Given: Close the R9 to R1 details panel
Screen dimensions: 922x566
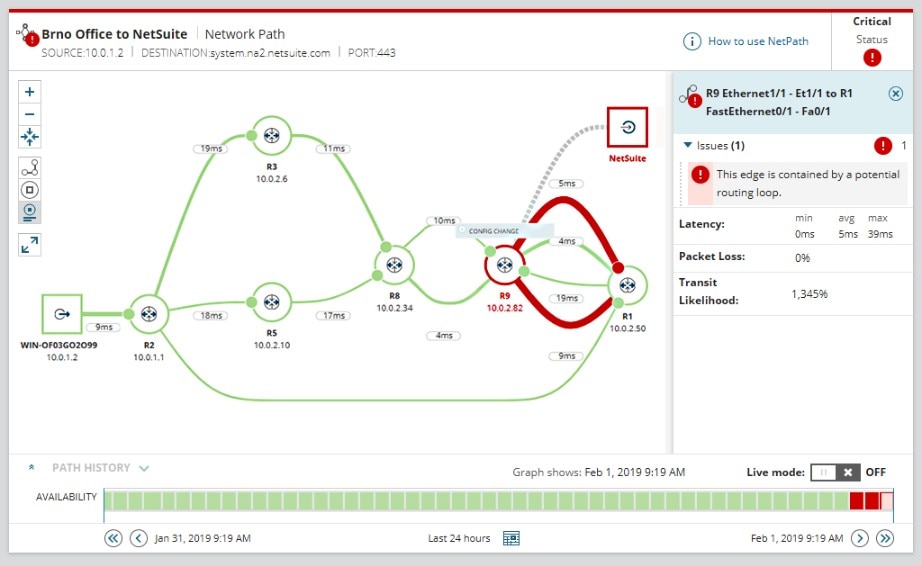Looking at the screenshot, I should pos(896,93).
